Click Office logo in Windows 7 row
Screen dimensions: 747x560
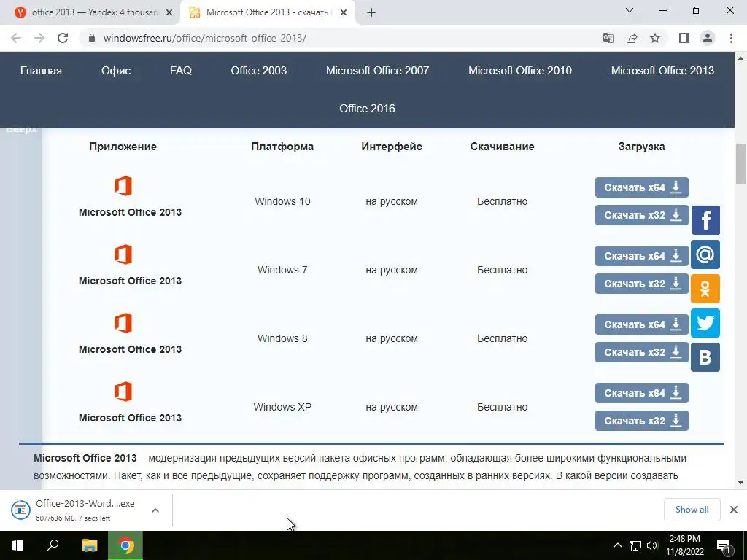(123, 254)
